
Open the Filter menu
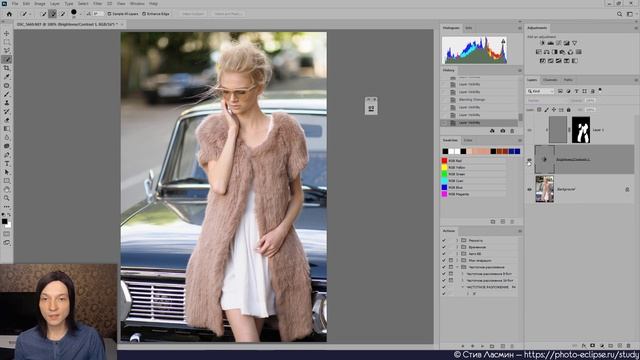98,4
